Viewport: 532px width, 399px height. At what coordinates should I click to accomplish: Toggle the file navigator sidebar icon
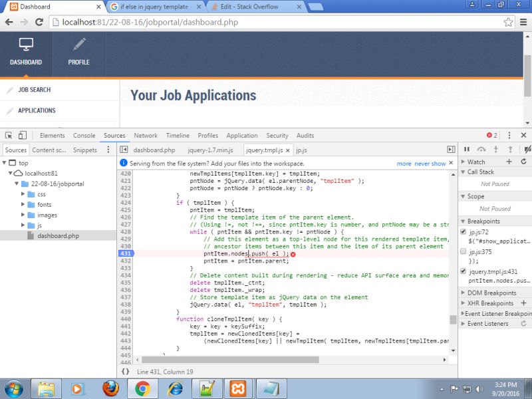point(124,150)
